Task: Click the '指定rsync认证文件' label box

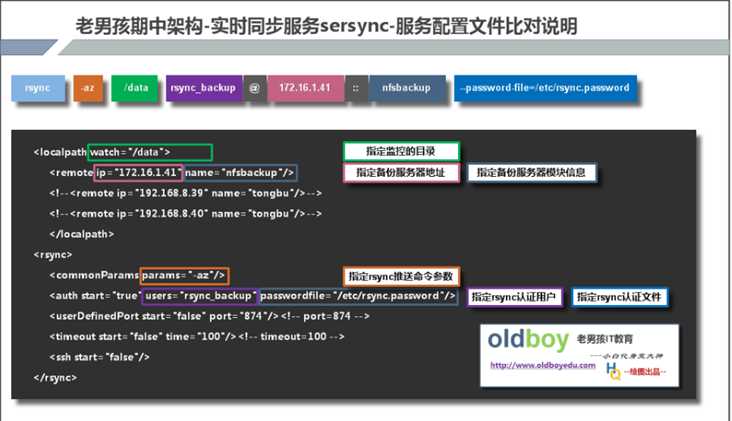Action: [619, 297]
